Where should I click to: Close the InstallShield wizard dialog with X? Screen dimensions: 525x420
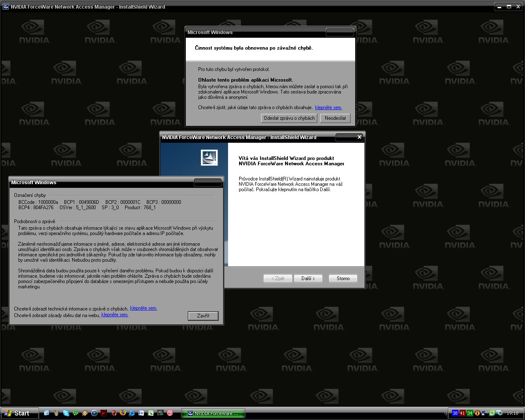tap(359, 137)
